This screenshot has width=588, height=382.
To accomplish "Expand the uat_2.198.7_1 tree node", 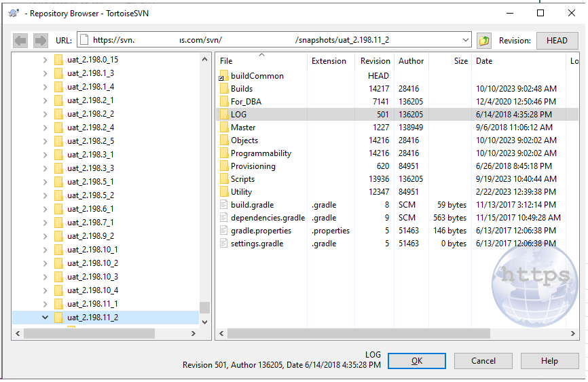I will pos(45,223).
